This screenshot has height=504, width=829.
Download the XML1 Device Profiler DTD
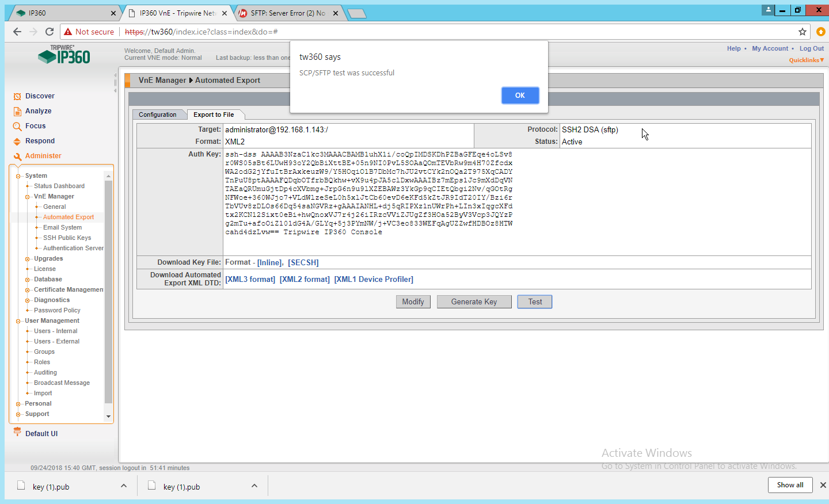(x=374, y=279)
